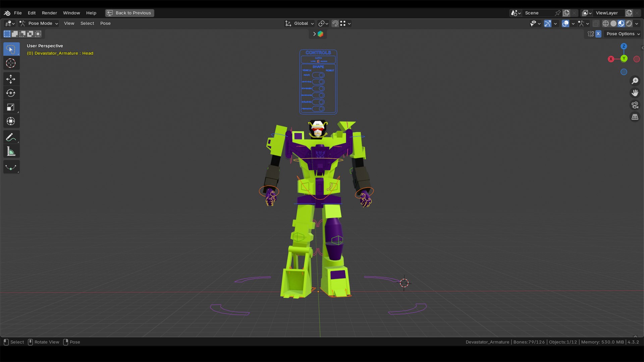Screen dimensions: 644x362
Task: Select the Select Box tool in the toolbar
Action: pos(11,49)
